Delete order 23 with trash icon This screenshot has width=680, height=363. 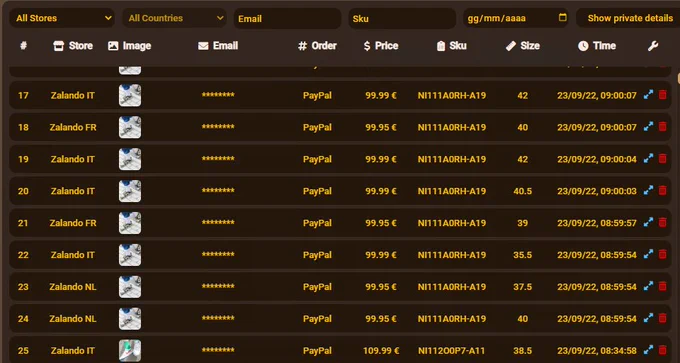pos(662,286)
